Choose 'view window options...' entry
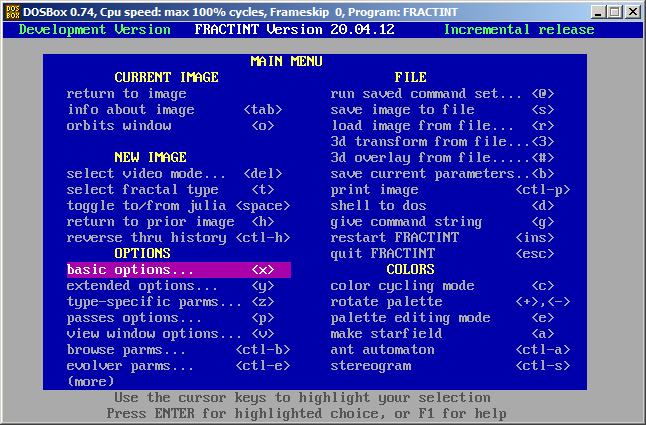 point(171,334)
